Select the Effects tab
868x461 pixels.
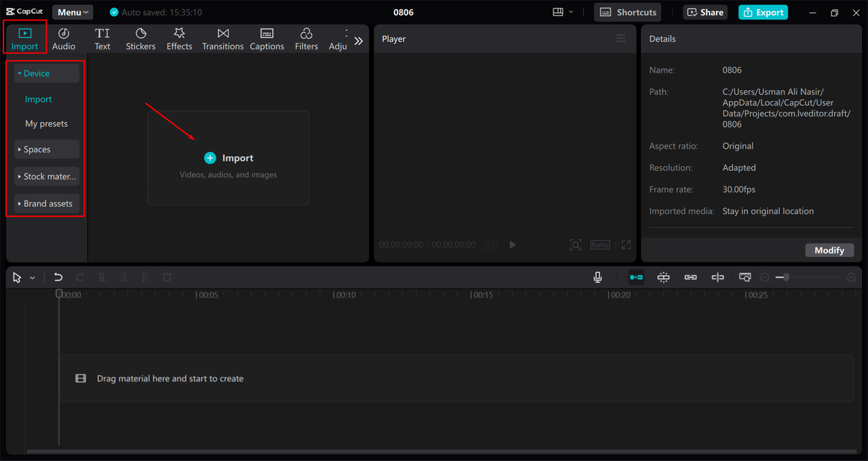(180, 39)
